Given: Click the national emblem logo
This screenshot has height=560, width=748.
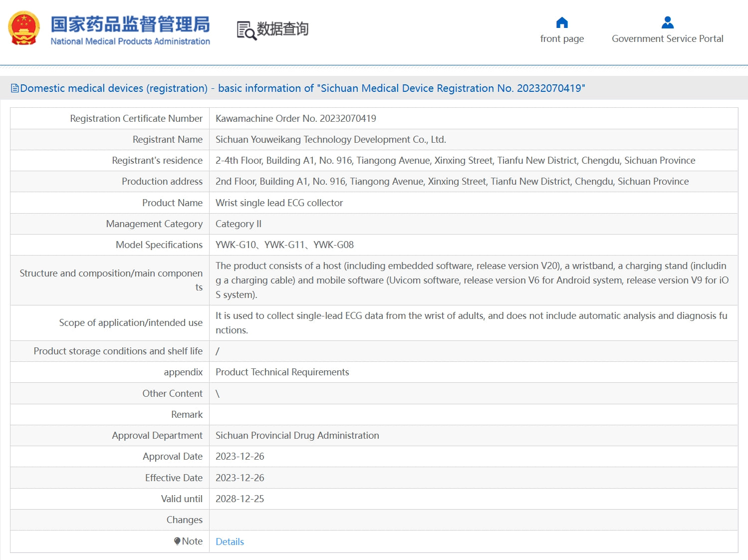Looking at the screenshot, I should (23, 28).
